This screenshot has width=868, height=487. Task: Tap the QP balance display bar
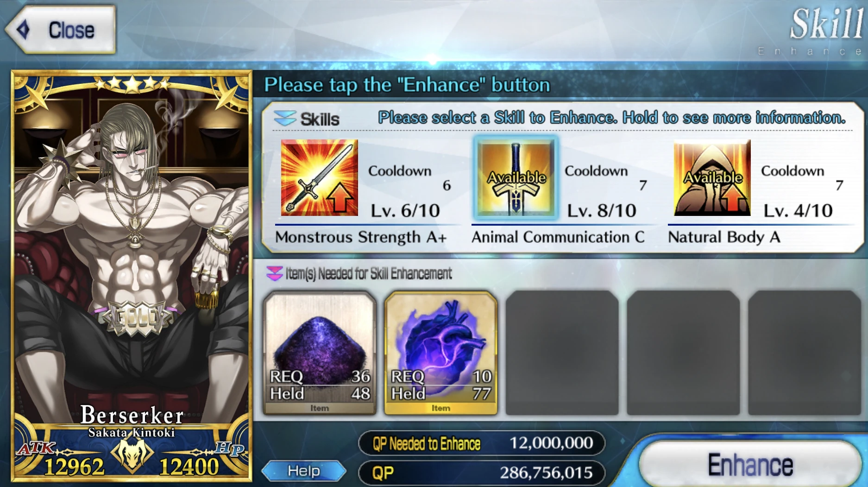pyautogui.click(x=482, y=473)
